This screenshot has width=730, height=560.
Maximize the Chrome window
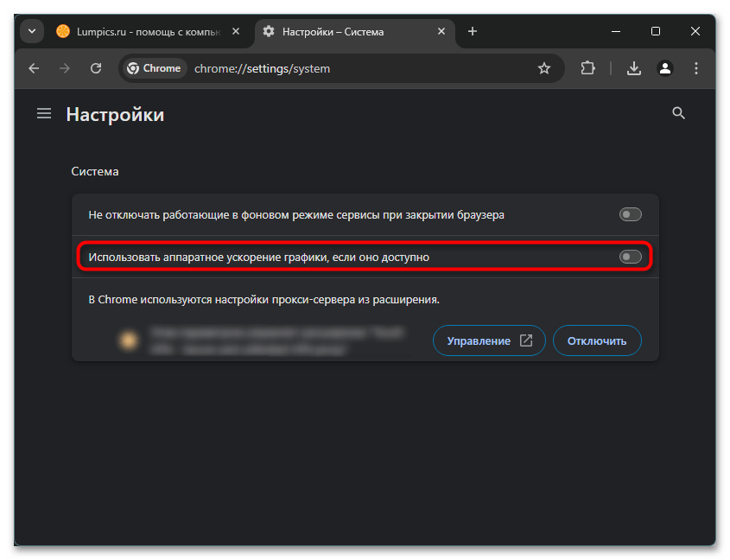point(656,31)
